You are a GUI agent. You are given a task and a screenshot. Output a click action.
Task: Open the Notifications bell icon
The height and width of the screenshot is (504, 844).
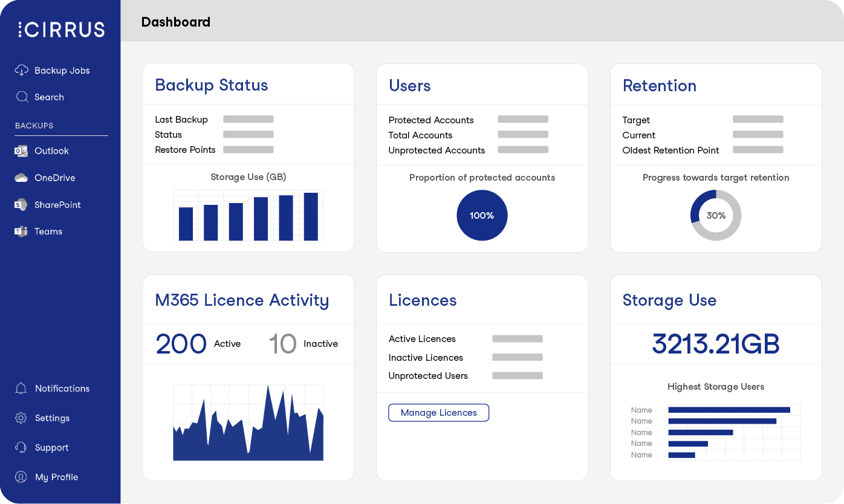click(21, 389)
